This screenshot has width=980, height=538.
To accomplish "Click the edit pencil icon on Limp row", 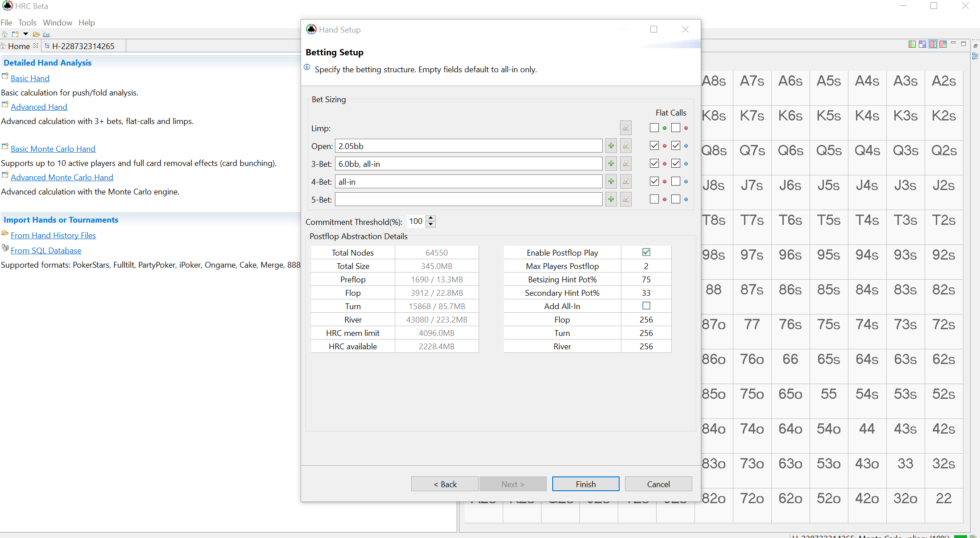I will pos(626,128).
